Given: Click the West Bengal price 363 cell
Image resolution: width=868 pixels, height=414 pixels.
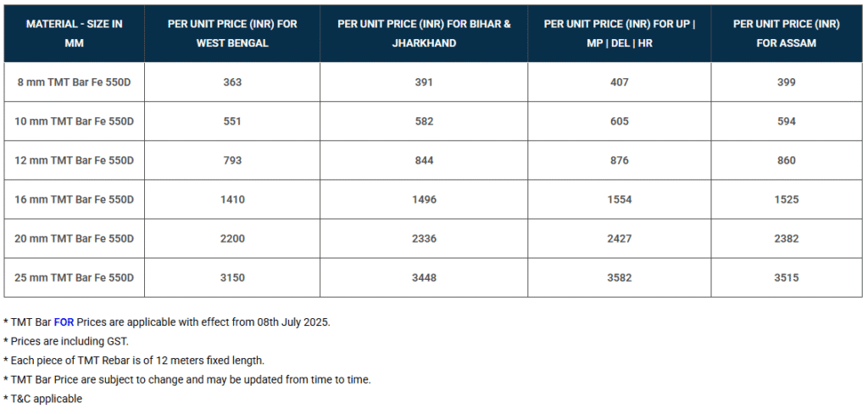Looking at the screenshot, I should [x=232, y=82].
